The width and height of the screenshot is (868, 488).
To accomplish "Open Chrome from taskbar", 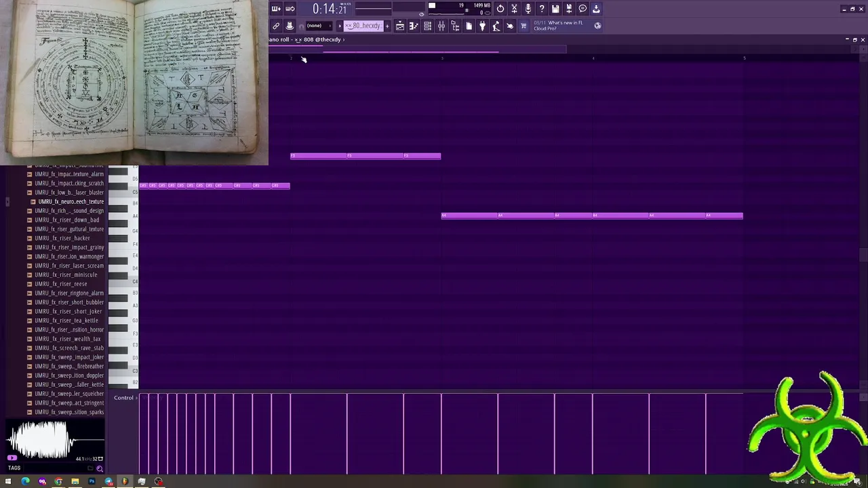I will point(58,482).
